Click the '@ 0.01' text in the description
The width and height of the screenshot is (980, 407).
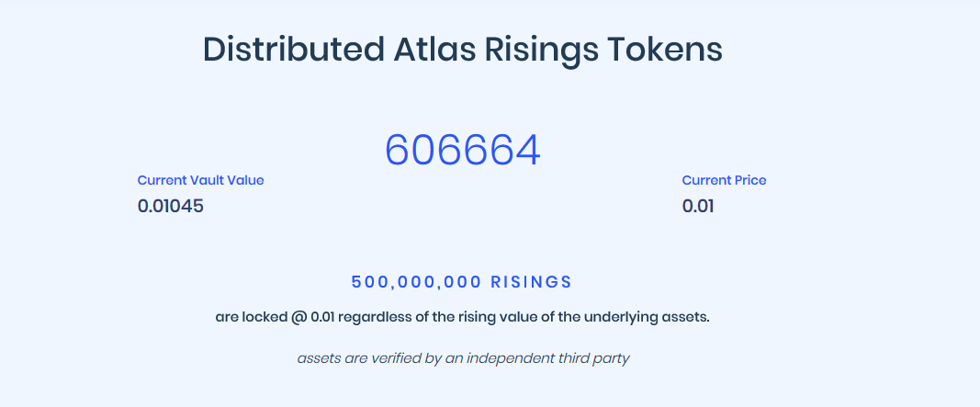coord(311,318)
